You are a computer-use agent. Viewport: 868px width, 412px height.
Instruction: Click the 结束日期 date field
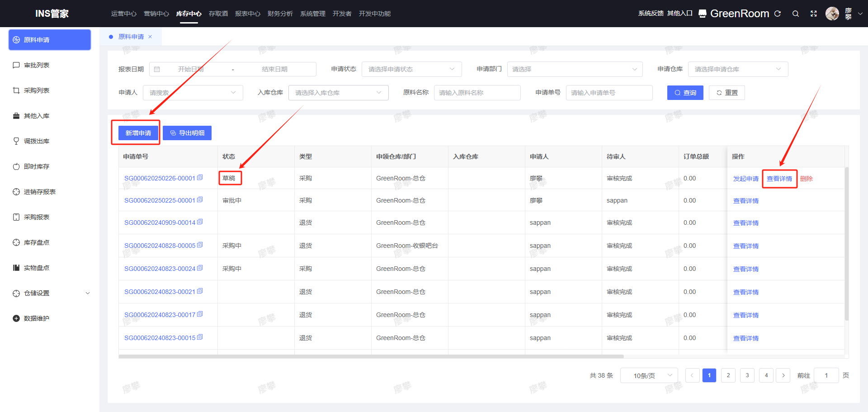[274, 69]
